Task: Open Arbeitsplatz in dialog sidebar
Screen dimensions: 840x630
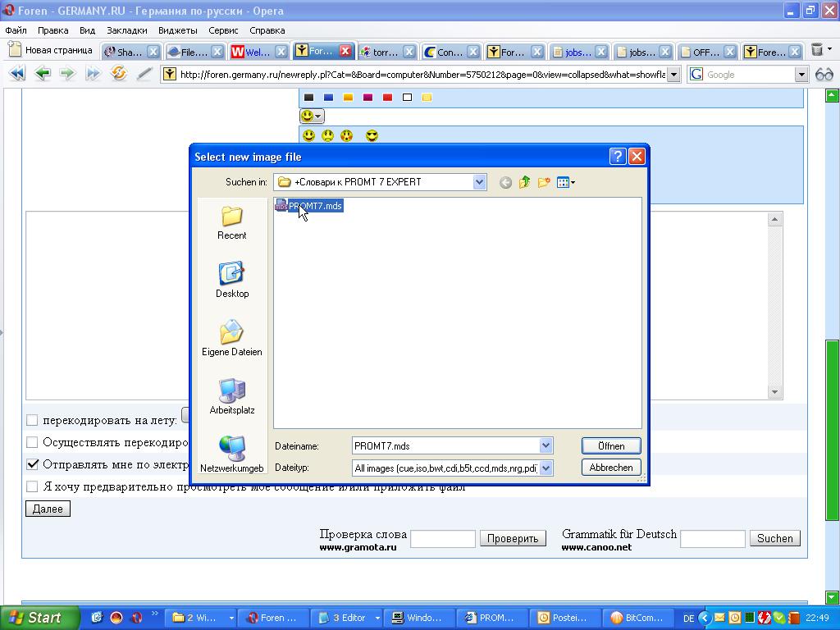Action: pos(232,396)
